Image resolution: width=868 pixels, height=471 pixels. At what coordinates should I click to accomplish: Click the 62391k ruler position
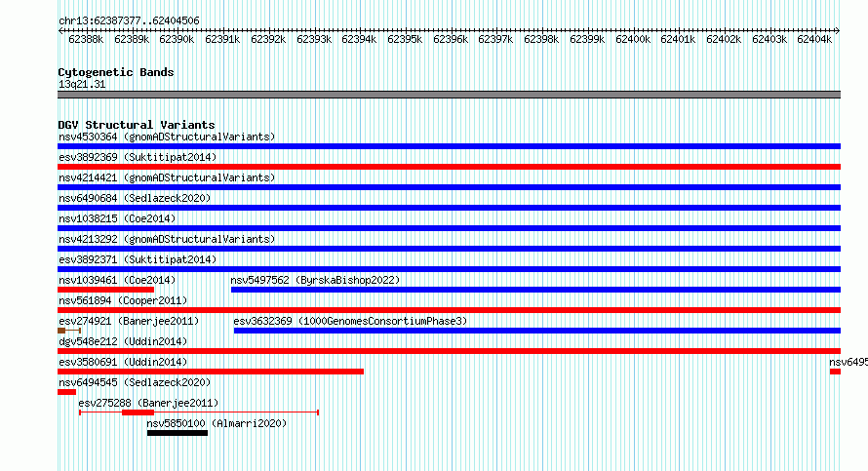[222, 39]
